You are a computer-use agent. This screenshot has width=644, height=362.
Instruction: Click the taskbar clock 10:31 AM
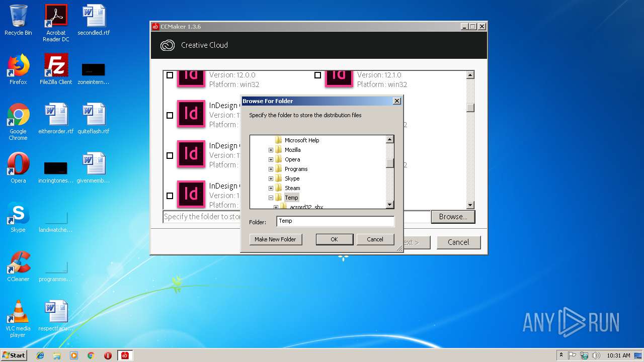click(x=618, y=355)
